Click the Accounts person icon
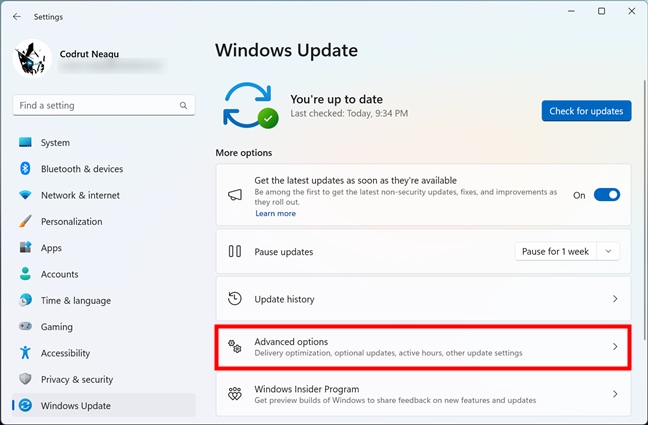Viewport: 648px width, 425px height. click(25, 274)
